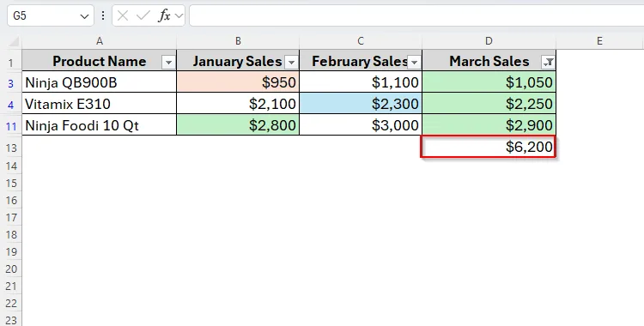Select row 20 header
This screenshot has height=326, width=644.
click(x=11, y=269)
